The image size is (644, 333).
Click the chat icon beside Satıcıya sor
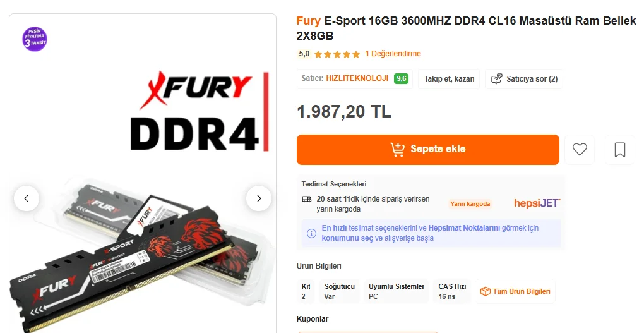coord(496,79)
